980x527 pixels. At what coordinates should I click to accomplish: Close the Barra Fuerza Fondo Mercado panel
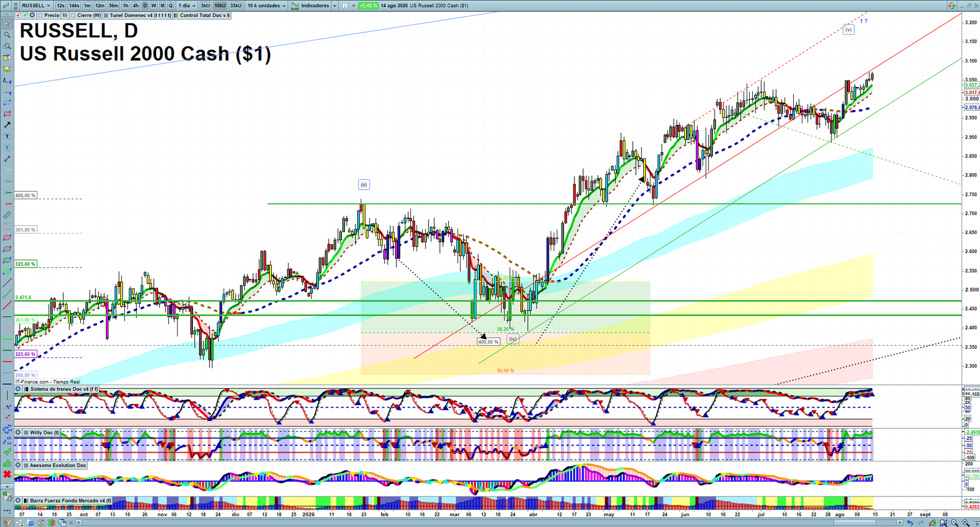[18, 501]
